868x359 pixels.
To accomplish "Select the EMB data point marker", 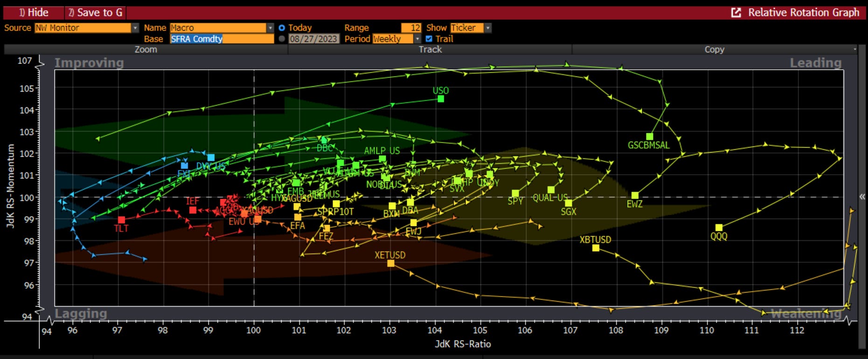I will (296, 183).
